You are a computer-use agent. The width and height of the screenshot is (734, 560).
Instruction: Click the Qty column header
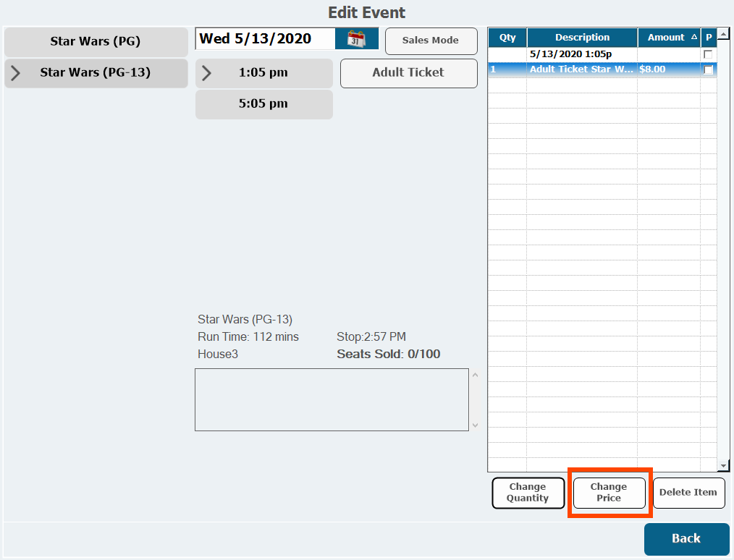[x=507, y=38]
